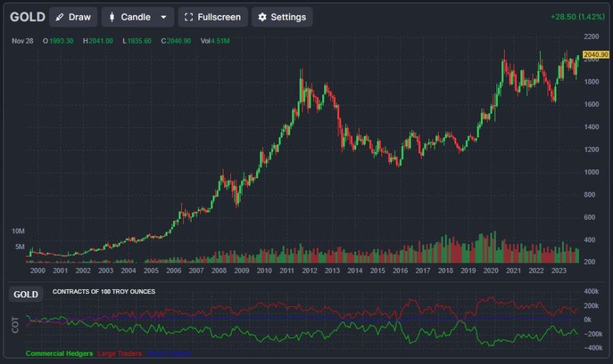Screen dimensions: 613x364
Task: Click the Draw pencil icon
Action: point(60,17)
